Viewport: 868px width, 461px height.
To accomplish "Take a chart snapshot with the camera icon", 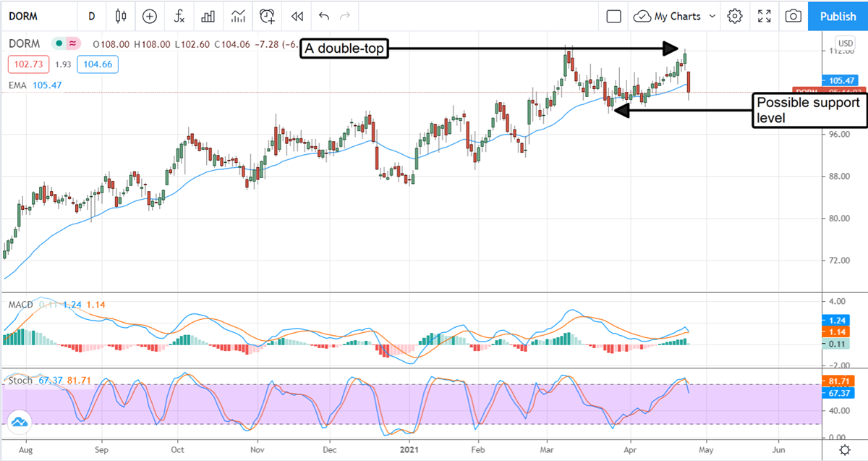I will pos(793,16).
